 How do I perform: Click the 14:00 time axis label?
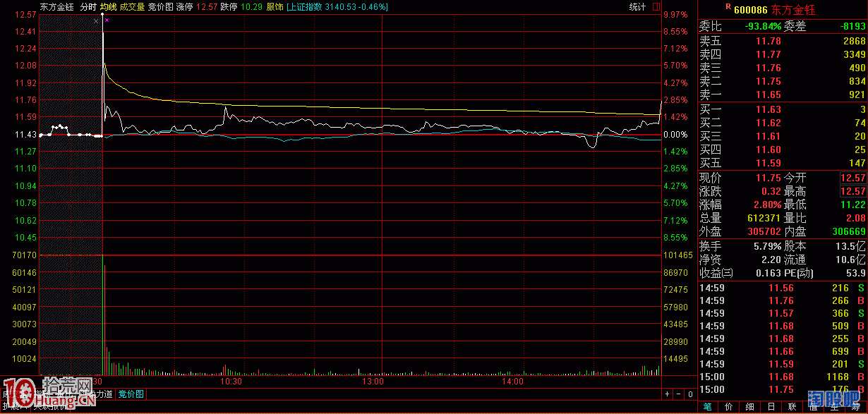tap(513, 382)
